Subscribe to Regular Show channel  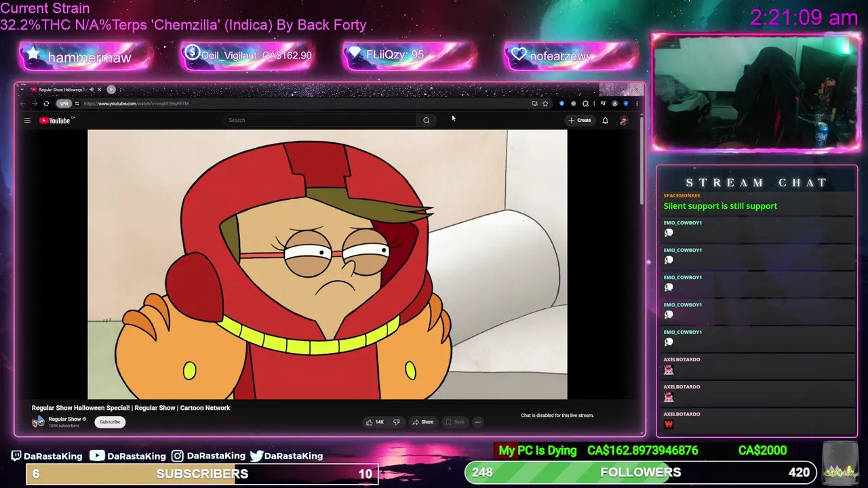tap(110, 422)
